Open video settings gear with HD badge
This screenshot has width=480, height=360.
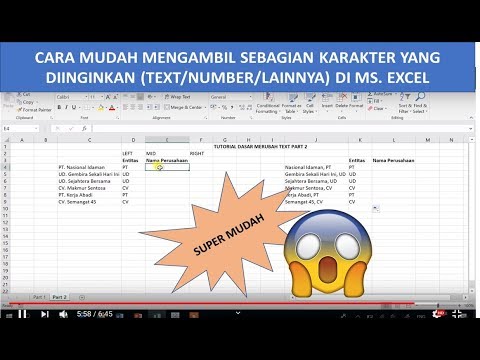tap(438, 313)
